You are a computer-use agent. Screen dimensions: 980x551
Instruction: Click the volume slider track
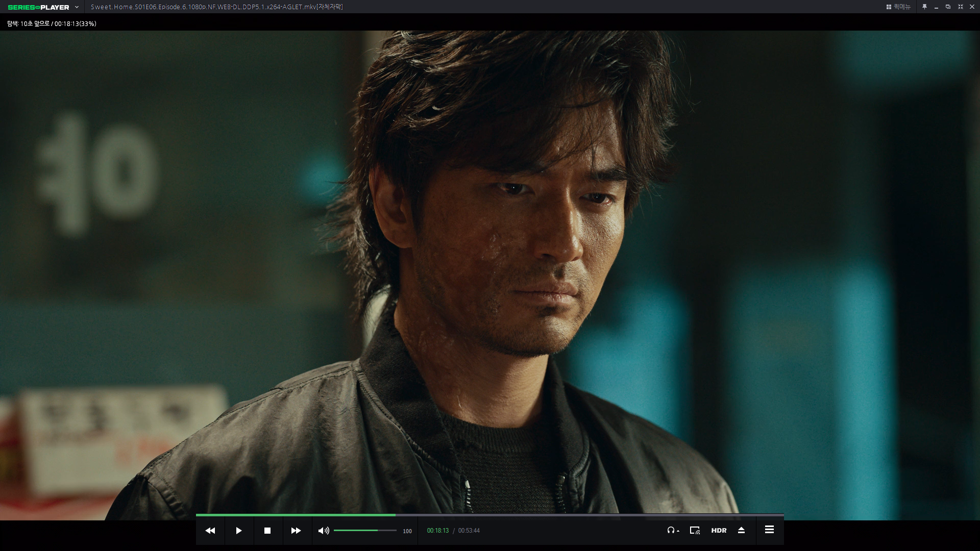point(365,531)
